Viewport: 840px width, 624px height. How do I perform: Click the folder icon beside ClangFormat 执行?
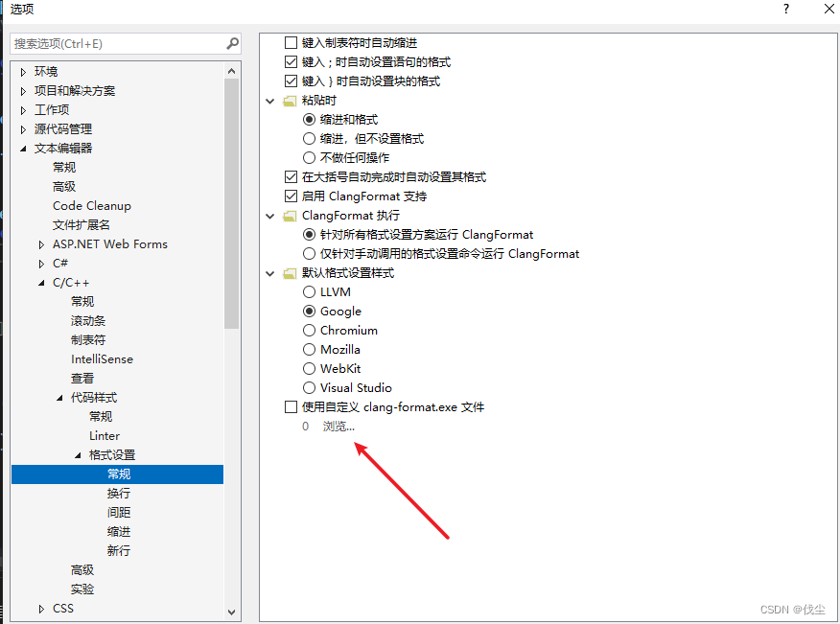click(289, 215)
